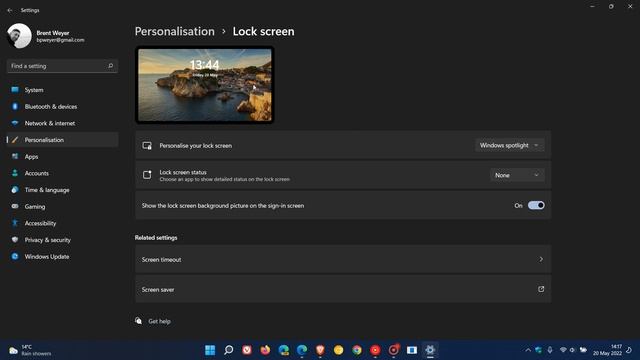Click the search magnifier in Find a setting
The height and width of the screenshot is (360, 640).
(x=110, y=66)
